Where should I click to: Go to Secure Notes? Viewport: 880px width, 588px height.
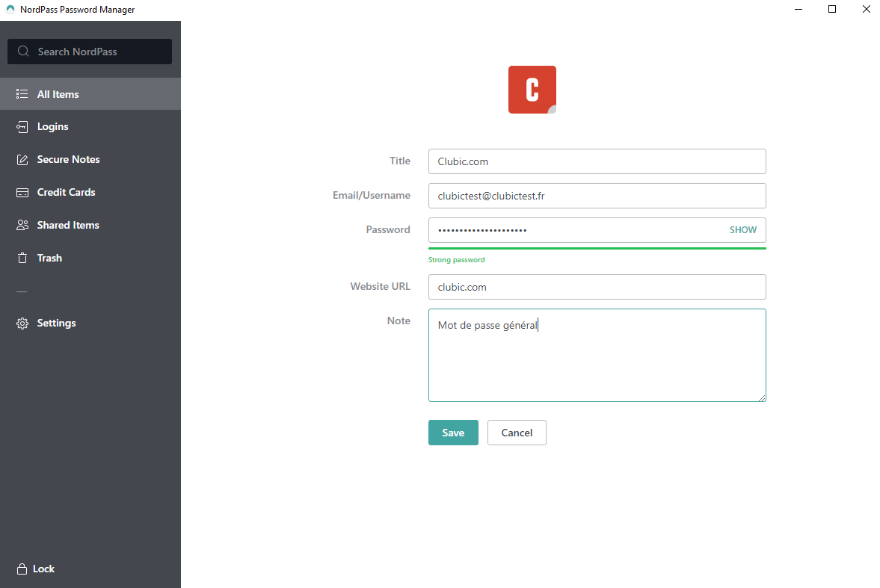(x=90, y=159)
